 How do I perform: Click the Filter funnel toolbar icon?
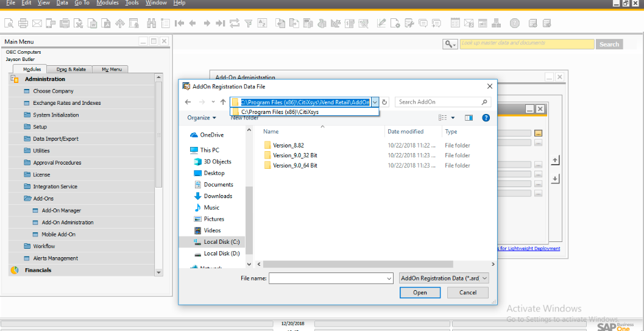click(x=249, y=23)
